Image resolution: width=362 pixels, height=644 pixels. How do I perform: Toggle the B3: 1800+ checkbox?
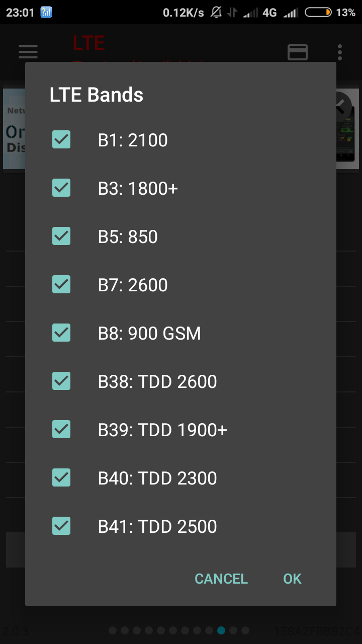61,188
